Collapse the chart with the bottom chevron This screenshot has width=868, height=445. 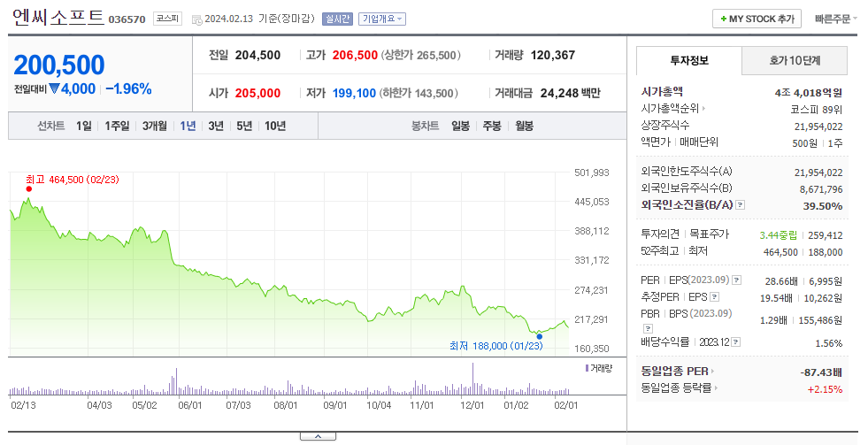click(318, 437)
